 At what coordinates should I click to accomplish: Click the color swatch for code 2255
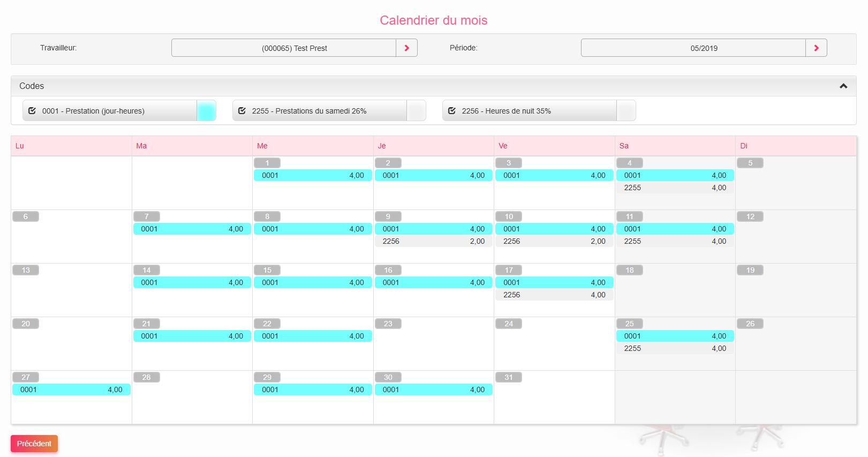[416, 111]
